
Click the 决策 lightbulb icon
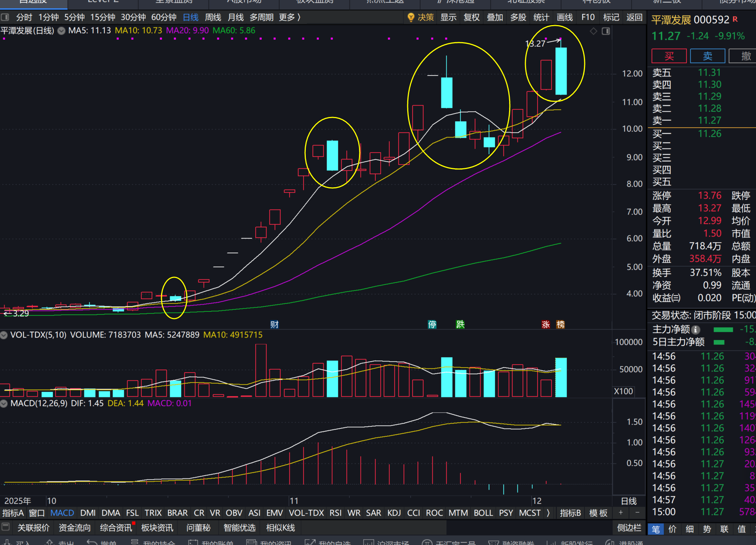pos(411,17)
